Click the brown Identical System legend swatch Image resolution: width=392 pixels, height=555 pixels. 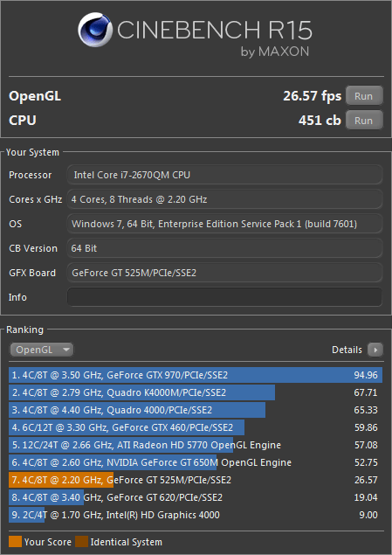pyautogui.click(x=81, y=542)
